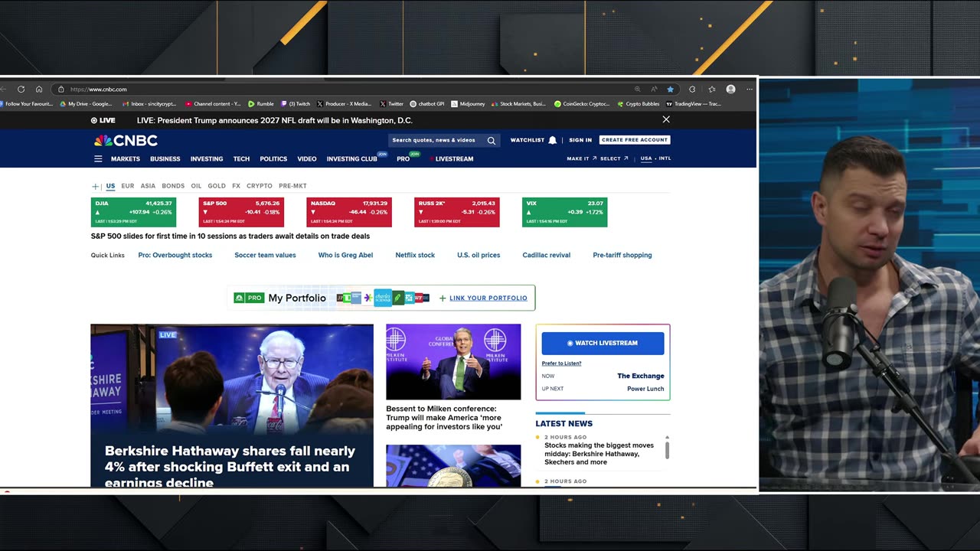980x551 pixels.
Task: Switch to the BONDS markets tab
Action: (173, 186)
